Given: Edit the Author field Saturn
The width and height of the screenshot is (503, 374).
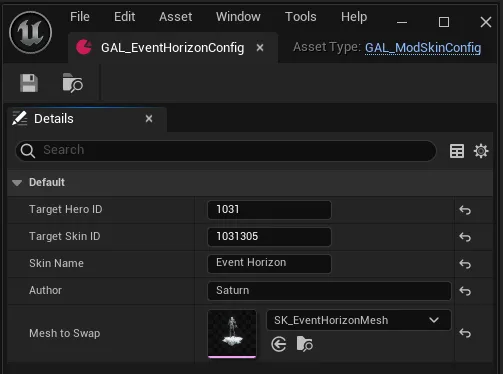Looking at the screenshot, I should coord(329,291).
